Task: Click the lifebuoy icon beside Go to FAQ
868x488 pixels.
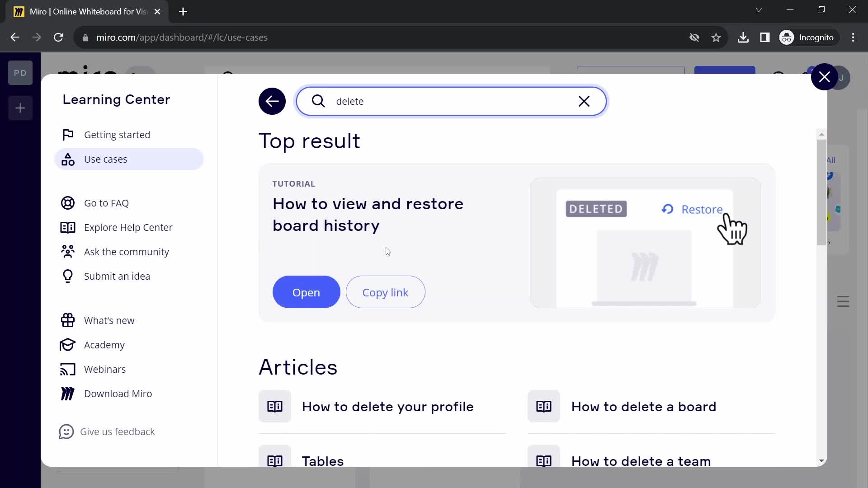Action: pyautogui.click(x=68, y=203)
